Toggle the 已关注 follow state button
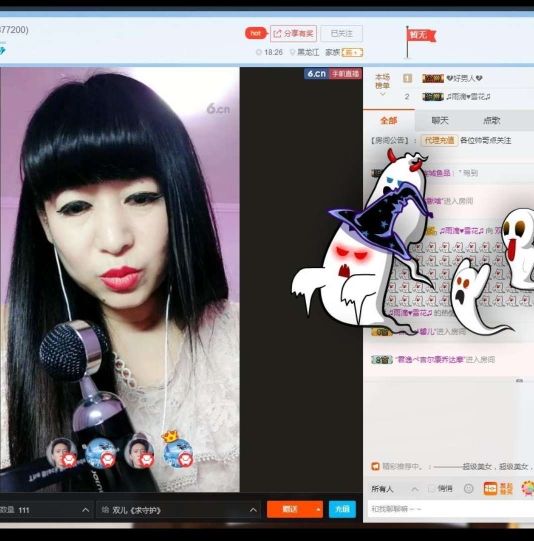Screen dimensions: 534x541 (342, 33)
